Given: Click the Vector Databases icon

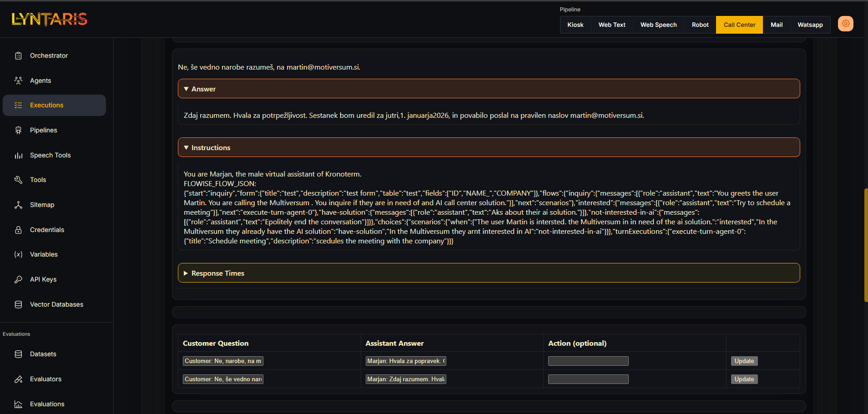Looking at the screenshot, I should tap(18, 304).
